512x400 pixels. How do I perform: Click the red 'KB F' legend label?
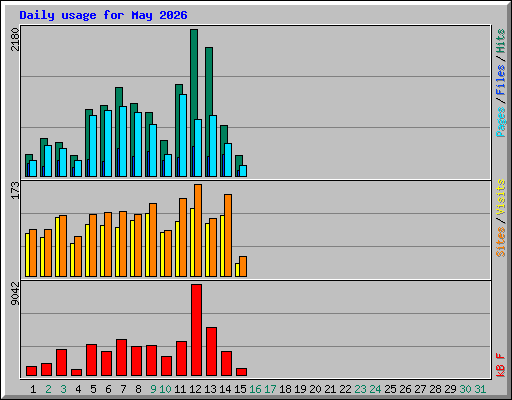coord(501,365)
